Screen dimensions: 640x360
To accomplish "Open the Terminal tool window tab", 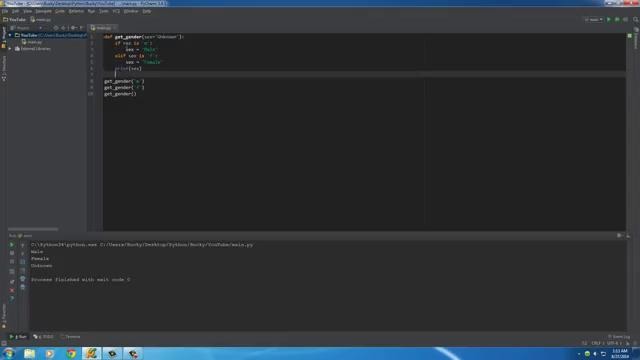I will pyautogui.click(x=71, y=337).
